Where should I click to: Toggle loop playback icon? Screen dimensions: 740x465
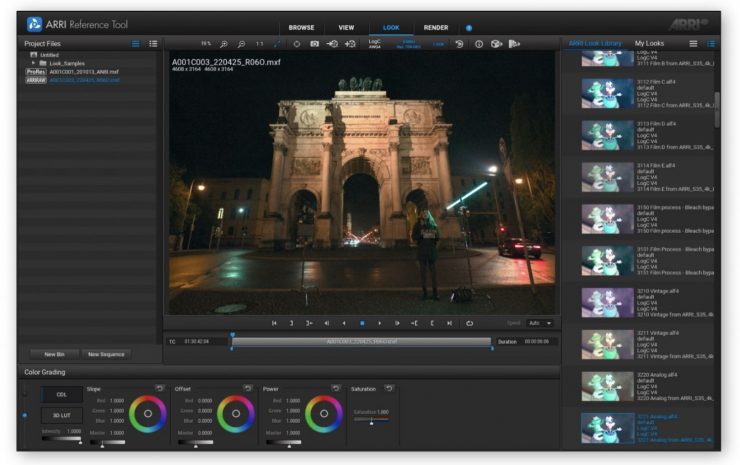point(469,323)
